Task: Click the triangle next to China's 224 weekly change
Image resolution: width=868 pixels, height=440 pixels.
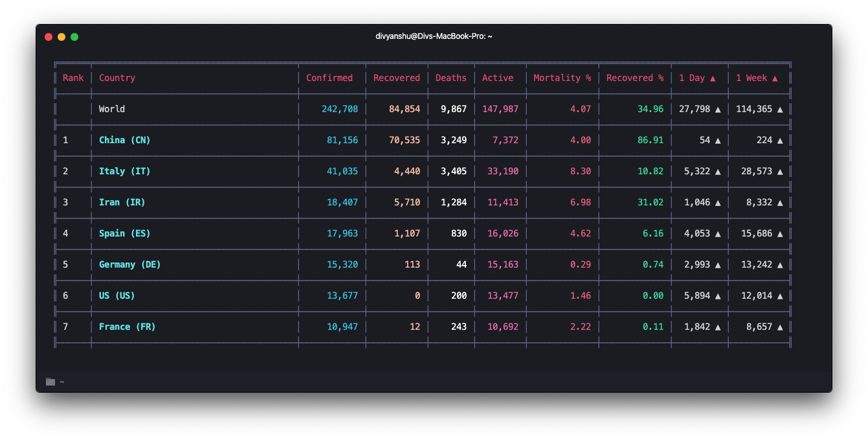Action: 779,140
